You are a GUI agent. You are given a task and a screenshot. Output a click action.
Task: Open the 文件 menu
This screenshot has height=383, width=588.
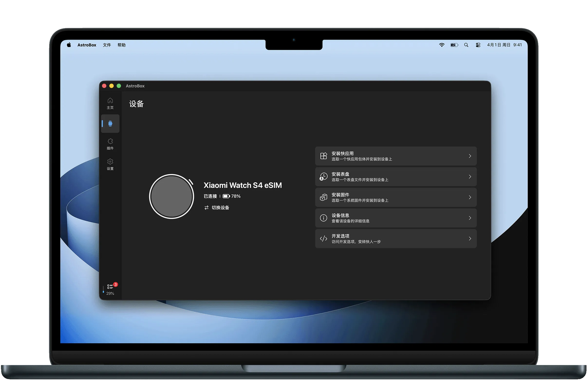click(x=107, y=45)
